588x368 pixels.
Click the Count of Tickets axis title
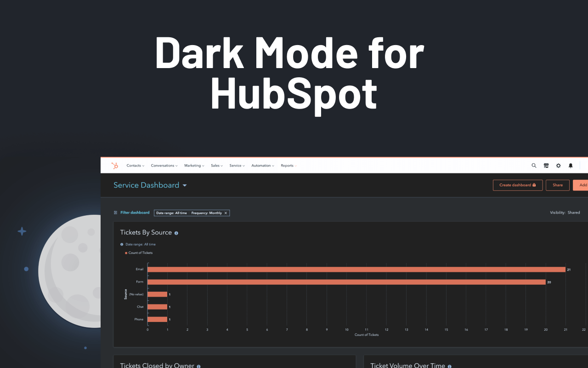pos(366,334)
